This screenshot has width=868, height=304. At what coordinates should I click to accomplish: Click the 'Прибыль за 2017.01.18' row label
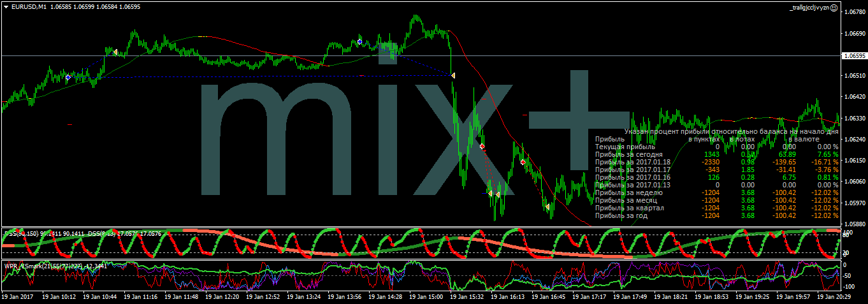[632, 162]
